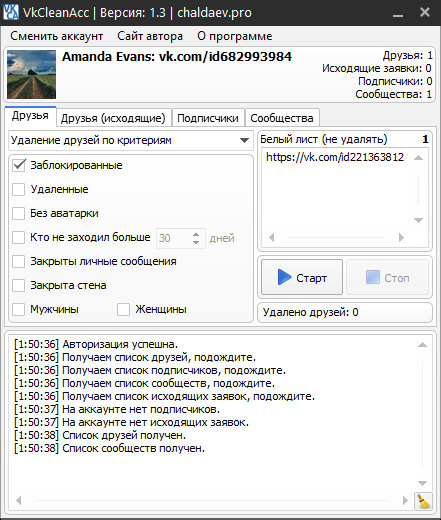Click the down arrow of the log scrollbar

click(x=422, y=483)
